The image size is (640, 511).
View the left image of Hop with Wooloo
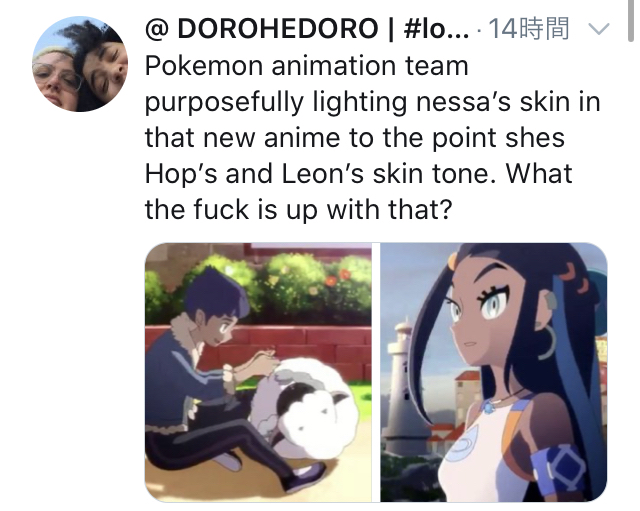point(258,372)
